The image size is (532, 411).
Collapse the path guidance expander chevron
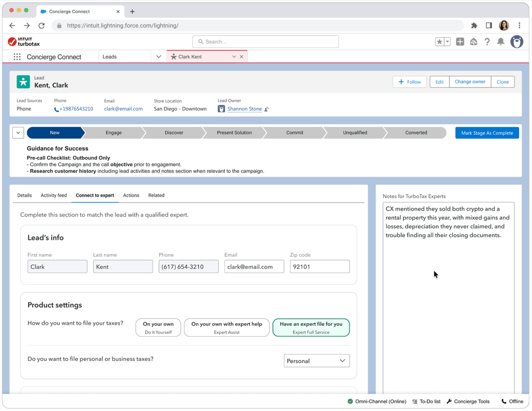pos(18,132)
